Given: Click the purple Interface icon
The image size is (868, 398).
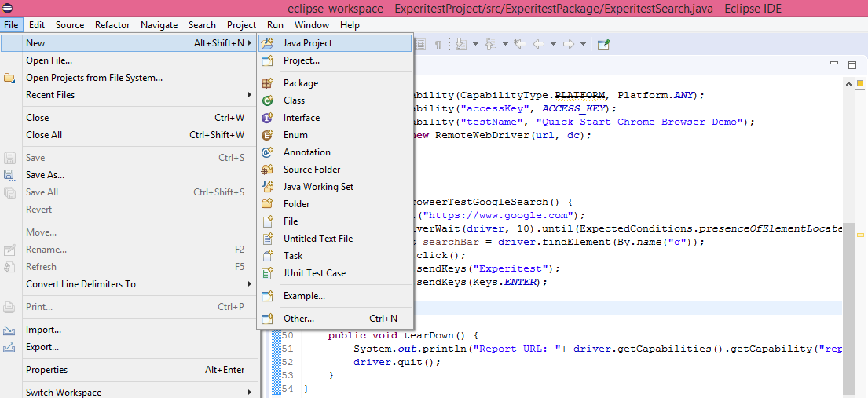Looking at the screenshot, I should coord(267,117).
